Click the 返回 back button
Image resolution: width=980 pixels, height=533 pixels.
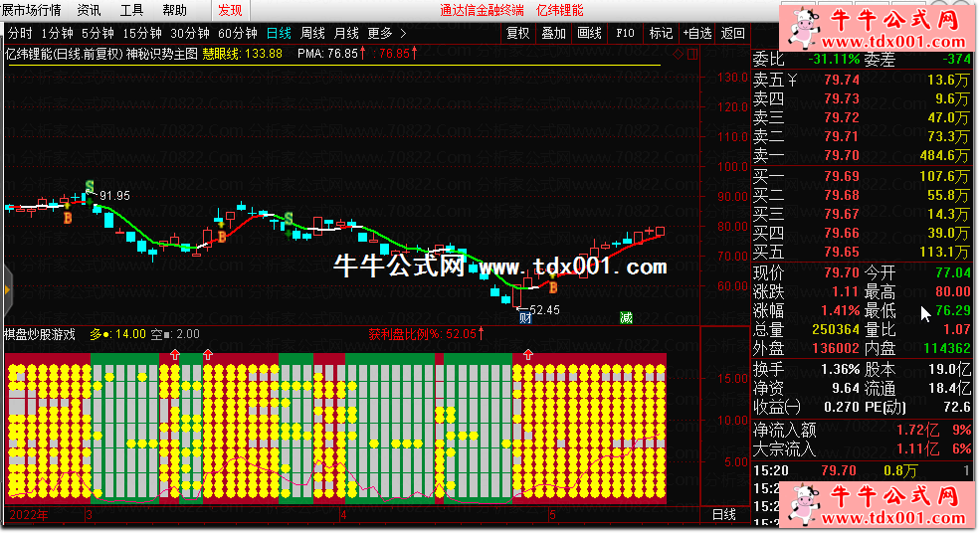point(733,33)
